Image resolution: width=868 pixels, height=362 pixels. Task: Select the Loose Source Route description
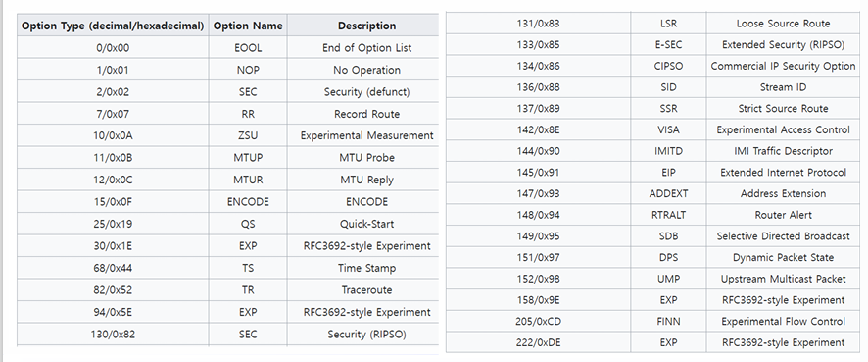[783, 24]
